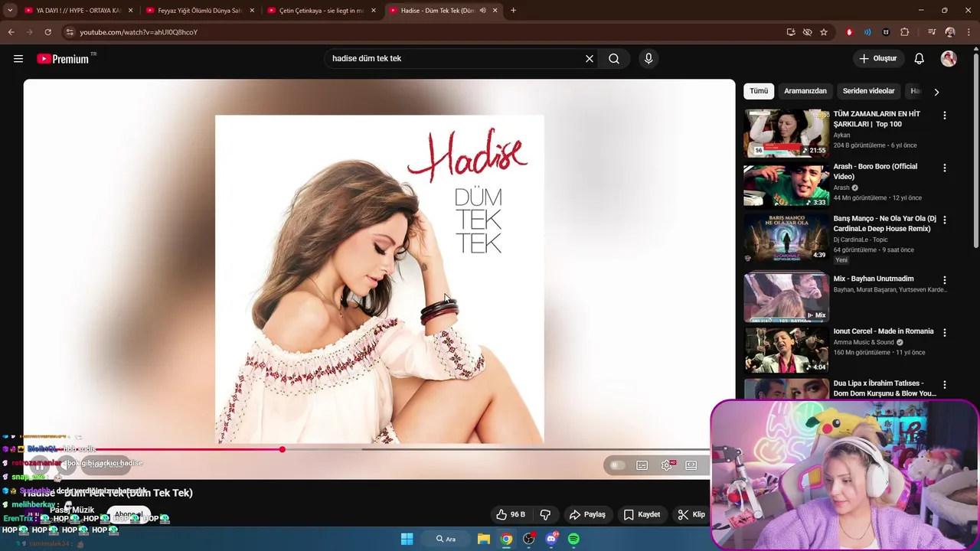Image resolution: width=980 pixels, height=551 pixels.
Task: Select the Aramanızdan filter chip
Action: click(805, 91)
